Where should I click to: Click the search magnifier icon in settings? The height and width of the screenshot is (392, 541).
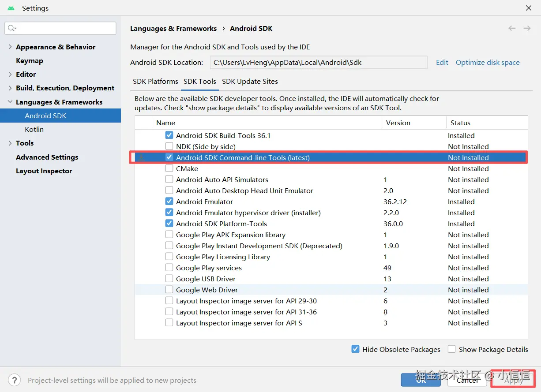12,28
